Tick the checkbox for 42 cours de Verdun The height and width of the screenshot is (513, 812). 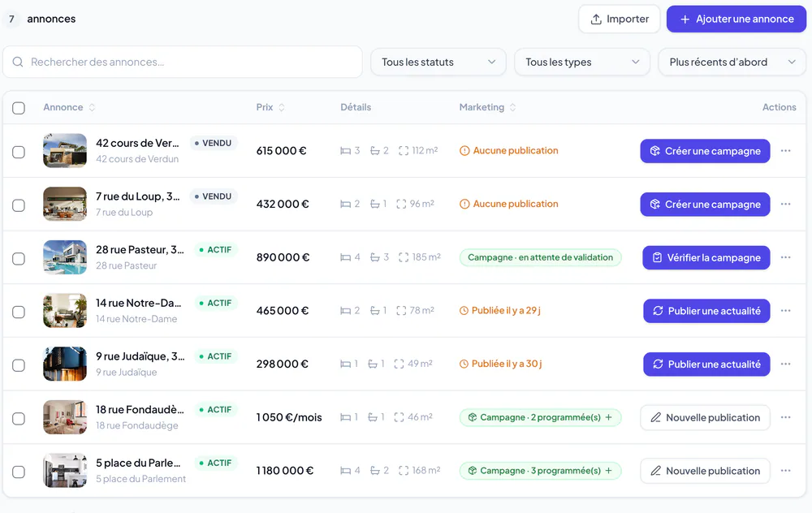click(x=19, y=152)
